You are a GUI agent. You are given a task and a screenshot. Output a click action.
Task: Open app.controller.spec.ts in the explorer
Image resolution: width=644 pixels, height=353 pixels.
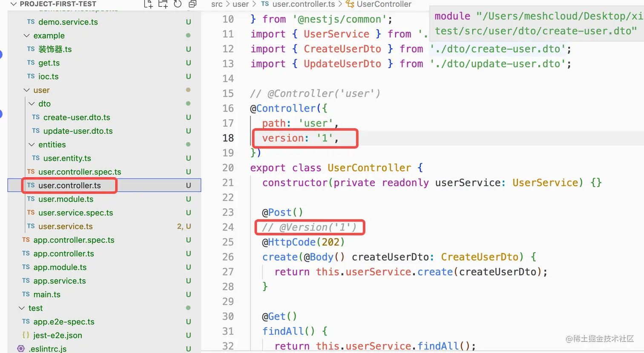[74, 240]
